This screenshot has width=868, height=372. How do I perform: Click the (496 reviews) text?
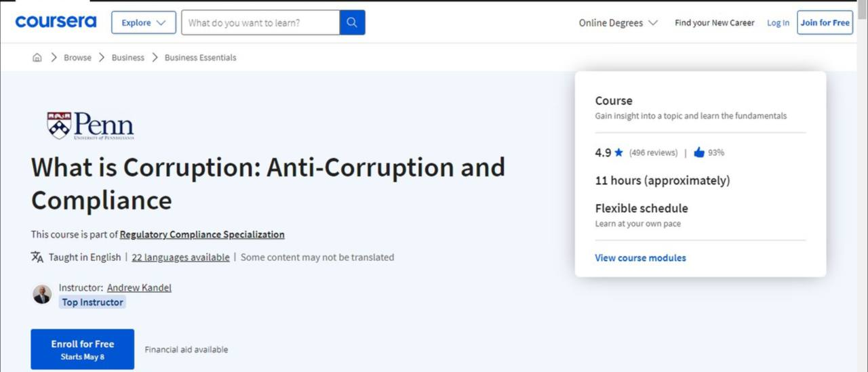coord(653,152)
